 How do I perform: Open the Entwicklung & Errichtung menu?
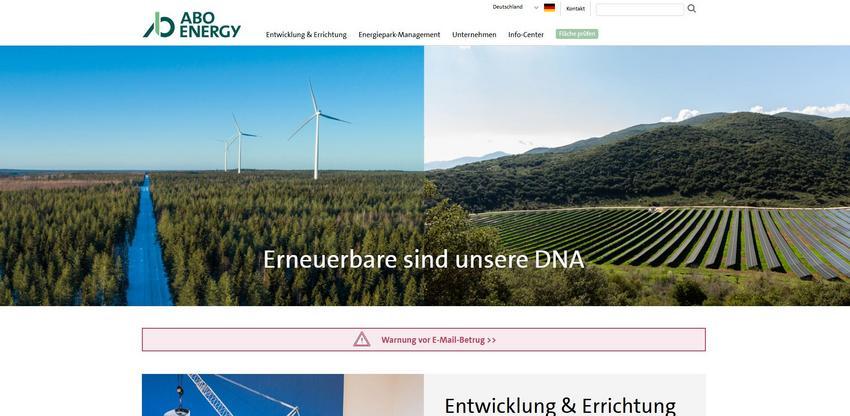coord(306,35)
